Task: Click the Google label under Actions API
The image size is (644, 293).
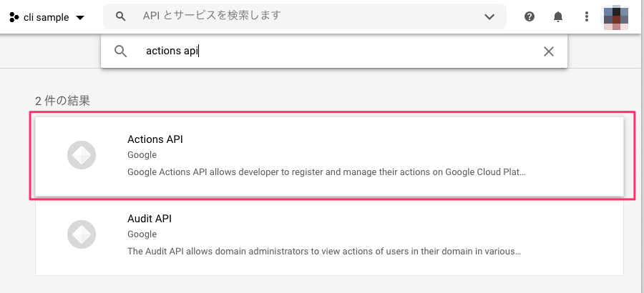Action: coord(142,155)
